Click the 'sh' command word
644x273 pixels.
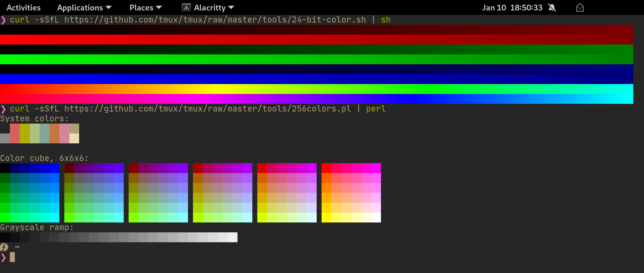click(386, 20)
